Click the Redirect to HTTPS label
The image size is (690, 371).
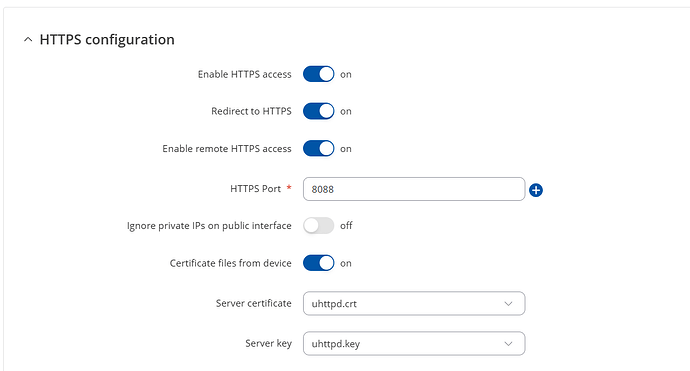click(251, 111)
